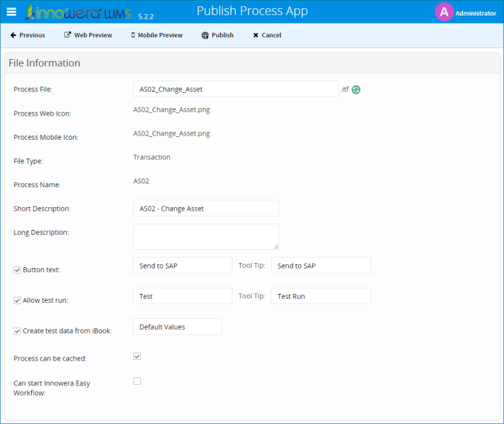The image size is (504, 424).
Task: Open the Administrator avatar menu
Action: pos(444,12)
